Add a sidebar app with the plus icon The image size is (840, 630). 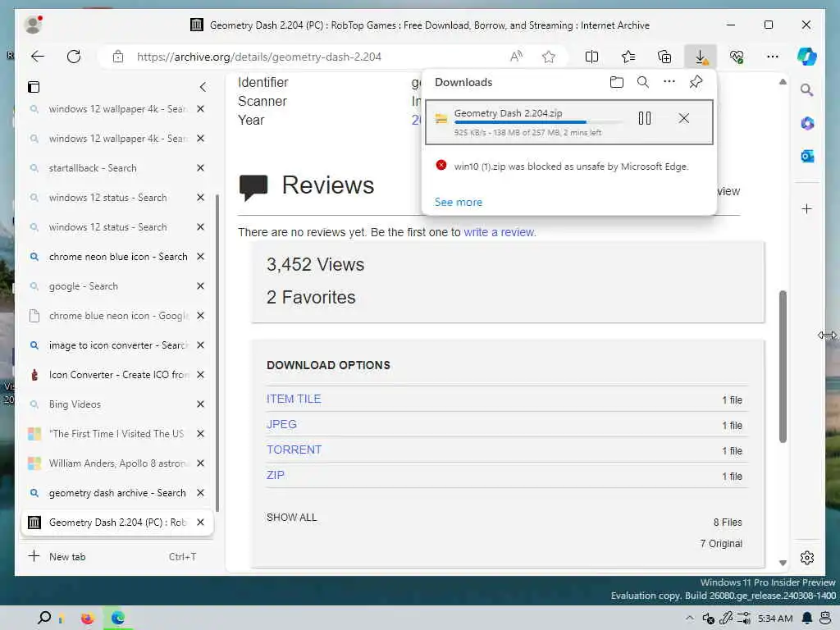point(807,209)
